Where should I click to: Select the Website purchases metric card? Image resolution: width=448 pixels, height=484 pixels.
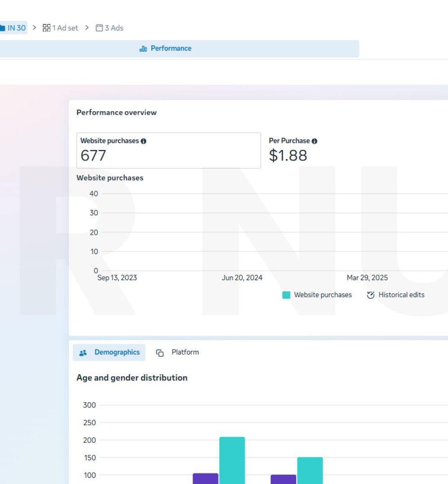pyautogui.click(x=168, y=151)
